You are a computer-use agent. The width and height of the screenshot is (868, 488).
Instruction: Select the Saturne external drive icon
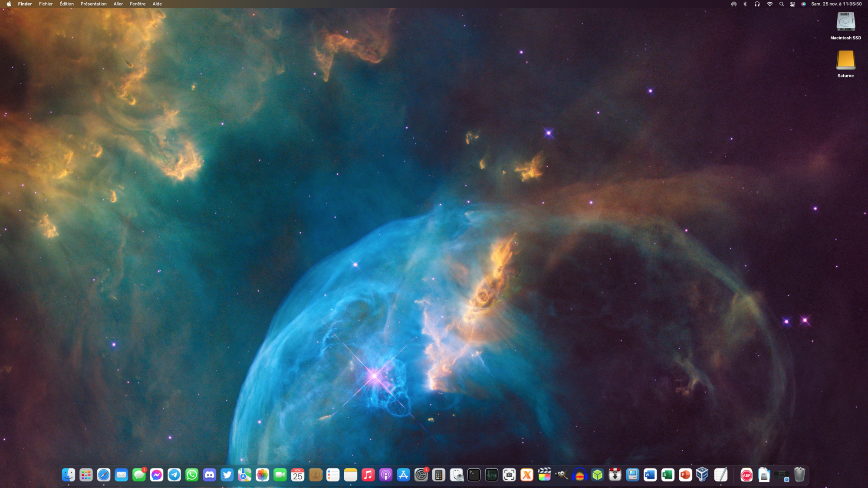845,61
